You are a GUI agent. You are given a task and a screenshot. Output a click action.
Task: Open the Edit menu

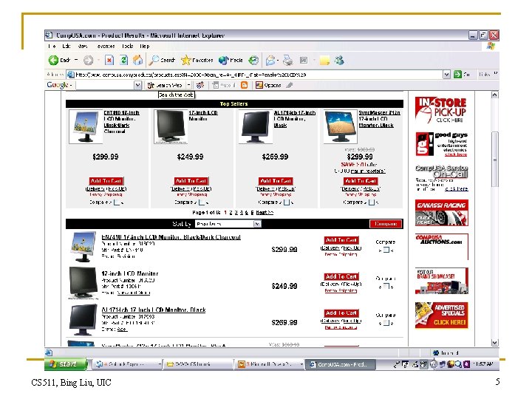(66, 46)
